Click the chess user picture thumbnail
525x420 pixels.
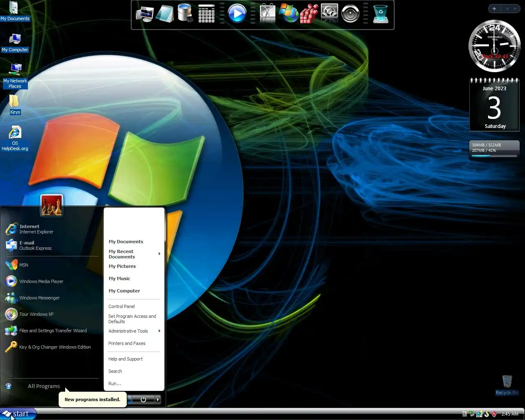click(x=52, y=205)
